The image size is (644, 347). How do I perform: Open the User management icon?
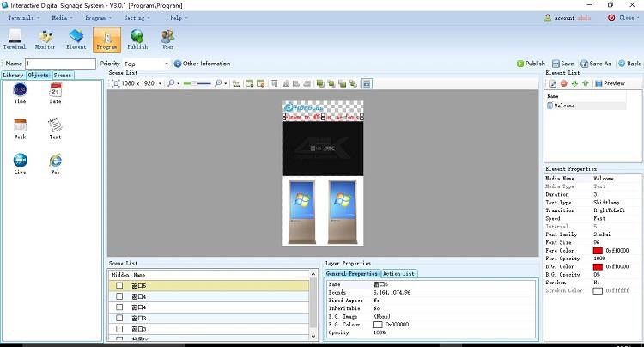167,40
